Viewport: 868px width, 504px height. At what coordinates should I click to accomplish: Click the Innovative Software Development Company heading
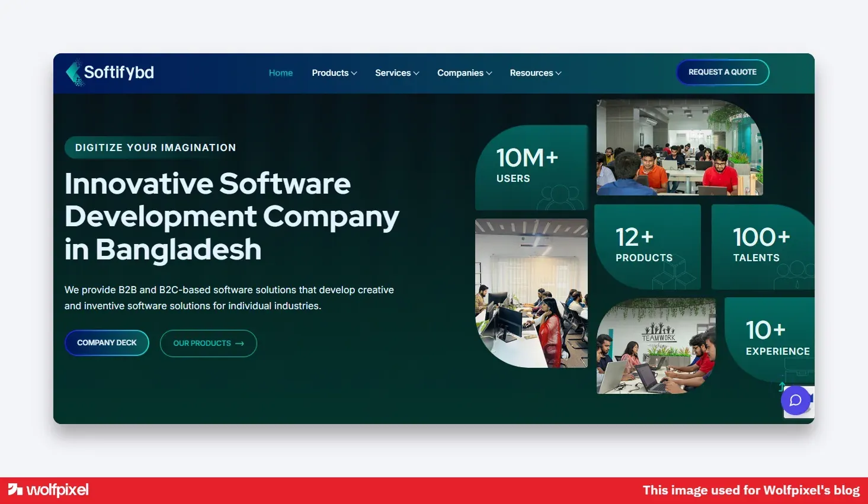tap(232, 216)
